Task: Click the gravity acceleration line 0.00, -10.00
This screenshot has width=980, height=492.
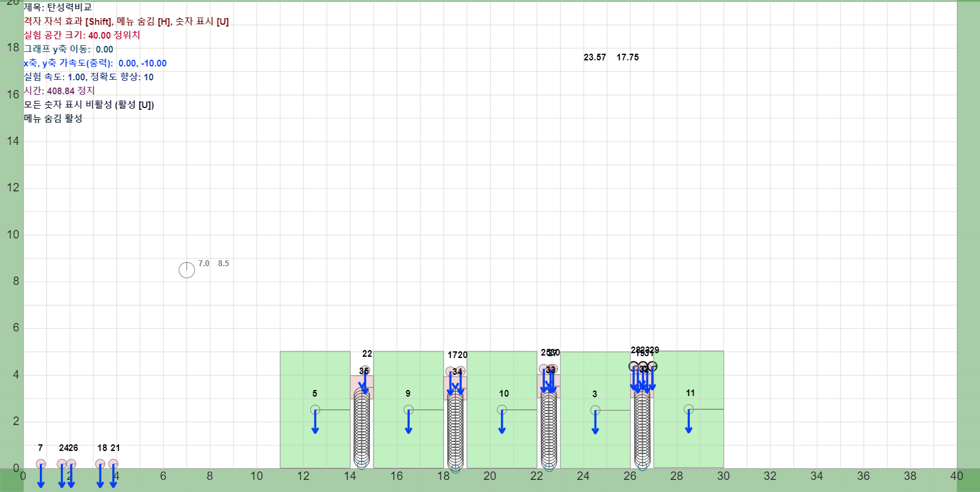Action: click(95, 63)
